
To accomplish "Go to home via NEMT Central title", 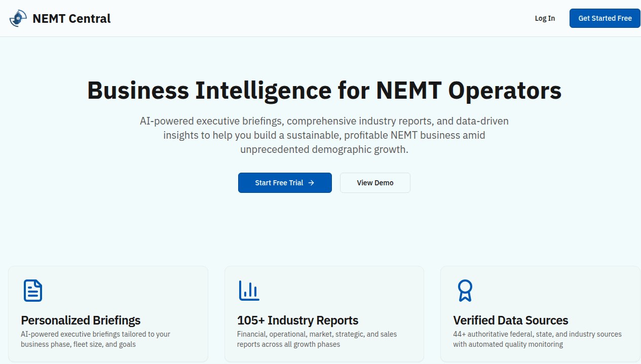I will coord(71,19).
